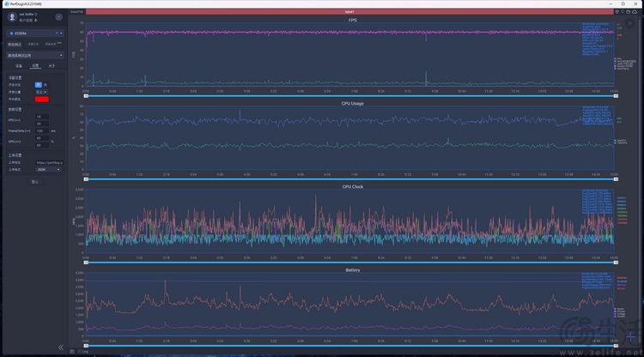Viewport: 644px width, 357px height.
Task: Toggle the InterFrame legend entry in FPS chart
Action: (x=622, y=69)
